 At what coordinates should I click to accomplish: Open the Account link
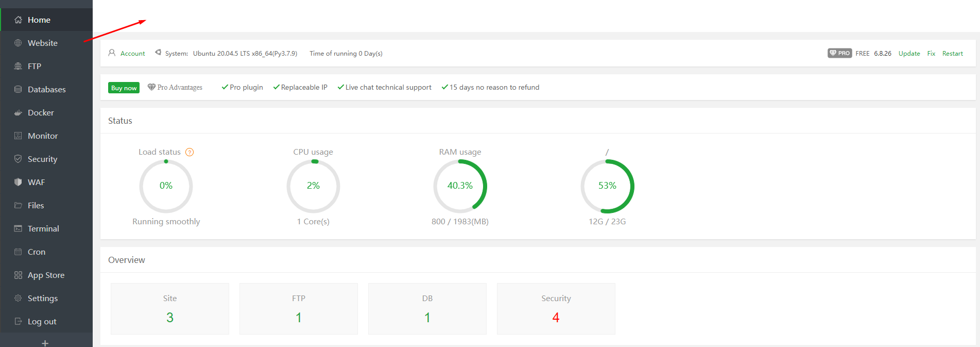(x=132, y=54)
